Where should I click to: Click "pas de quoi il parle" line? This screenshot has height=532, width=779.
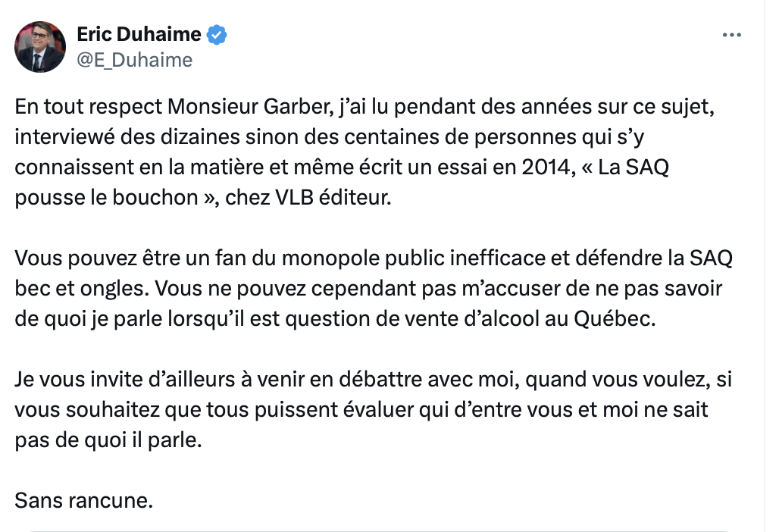pos(108,440)
